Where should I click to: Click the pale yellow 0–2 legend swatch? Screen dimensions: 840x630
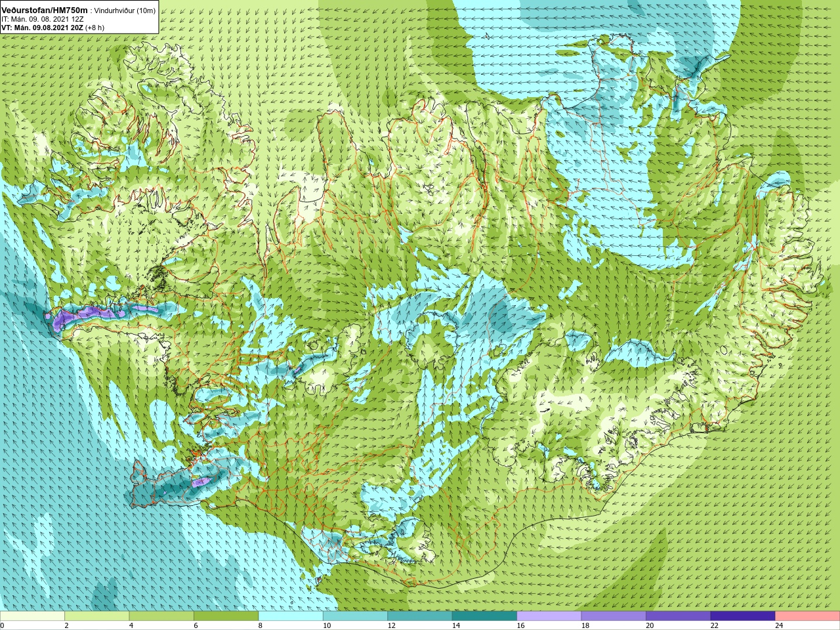click(32, 616)
